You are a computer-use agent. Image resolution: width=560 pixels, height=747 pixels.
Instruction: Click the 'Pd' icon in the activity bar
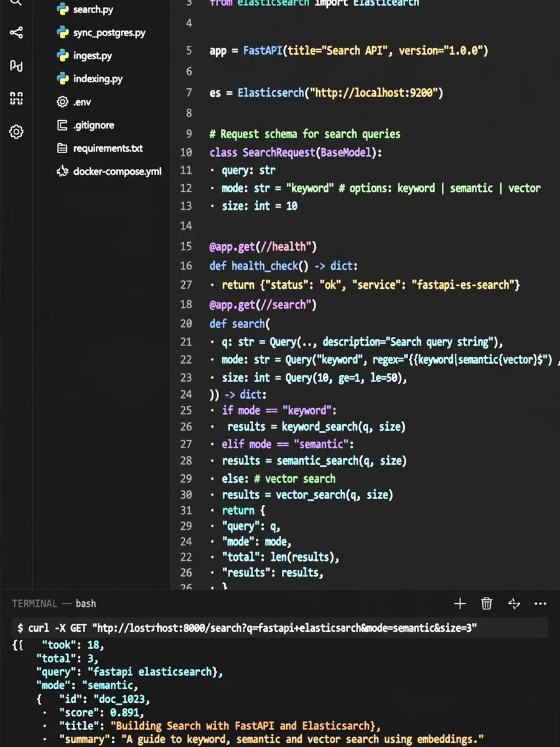pos(16,65)
